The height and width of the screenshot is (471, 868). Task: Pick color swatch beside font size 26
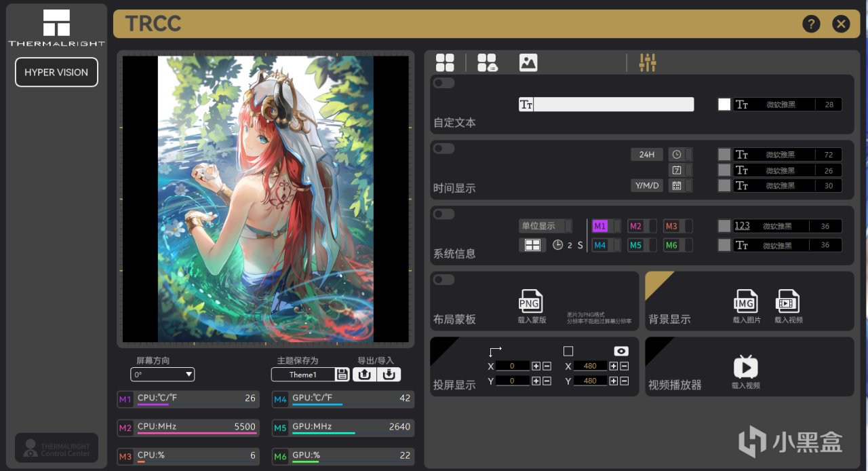coord(724,170)
